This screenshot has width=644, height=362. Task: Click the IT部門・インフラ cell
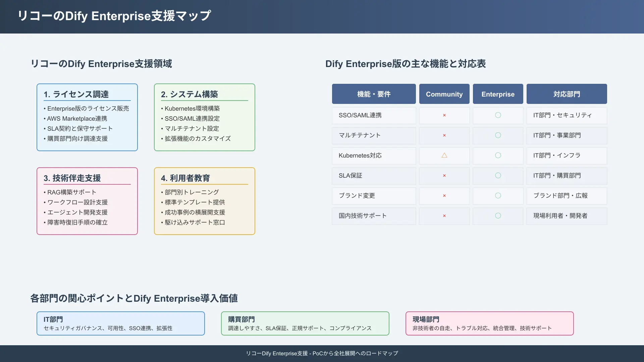(567, 156)
